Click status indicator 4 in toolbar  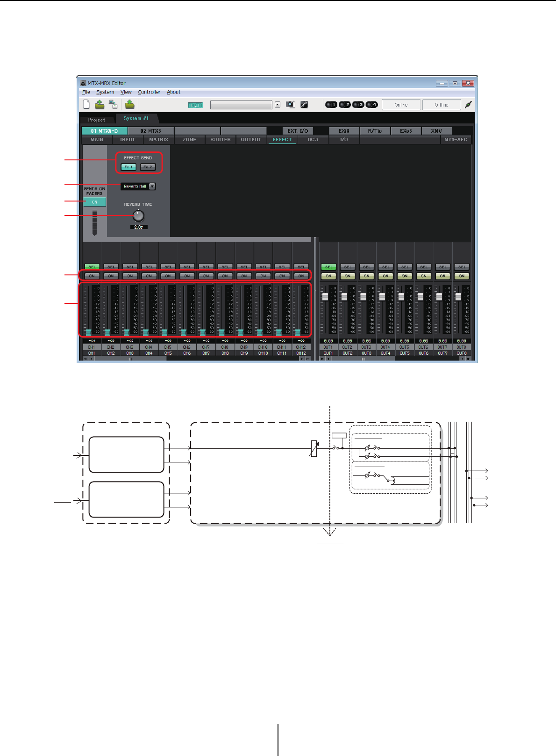pos(371,105)
